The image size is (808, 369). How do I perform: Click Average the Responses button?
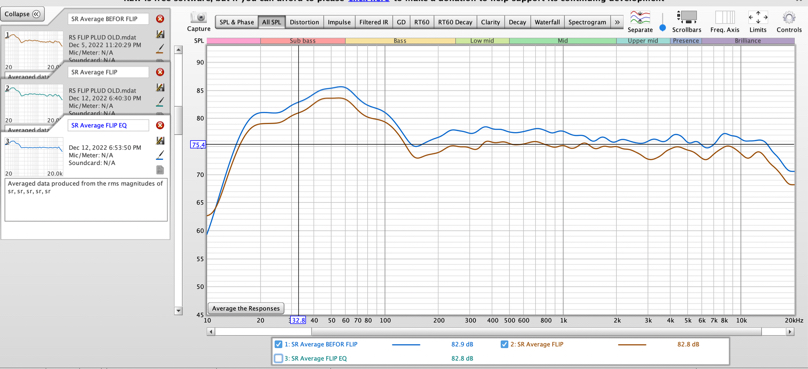click(x=246, y=308)
